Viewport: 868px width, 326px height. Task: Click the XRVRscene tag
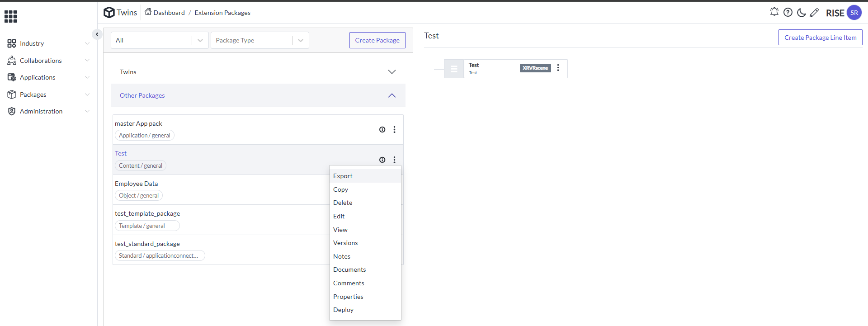click(535, 68)
